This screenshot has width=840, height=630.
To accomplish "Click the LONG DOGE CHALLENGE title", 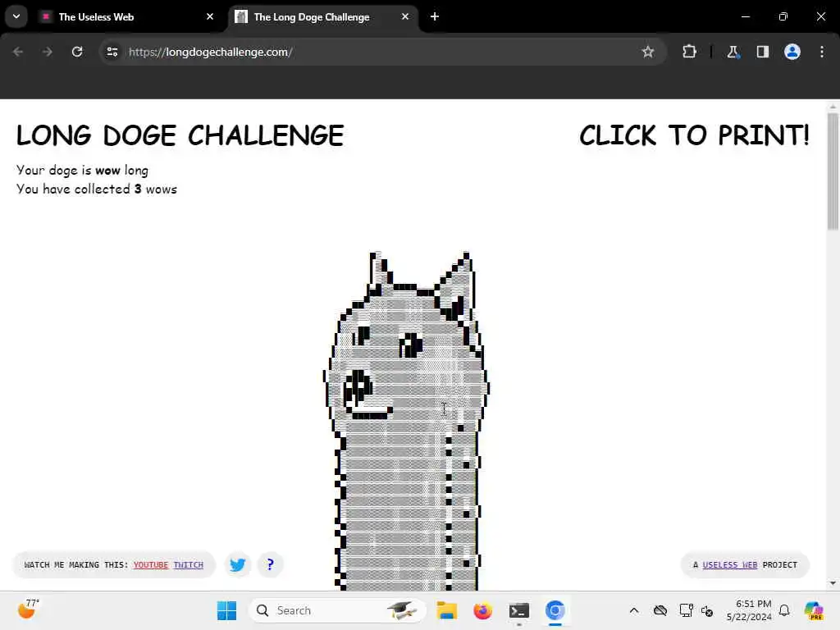I will click(x=180, y=135).
